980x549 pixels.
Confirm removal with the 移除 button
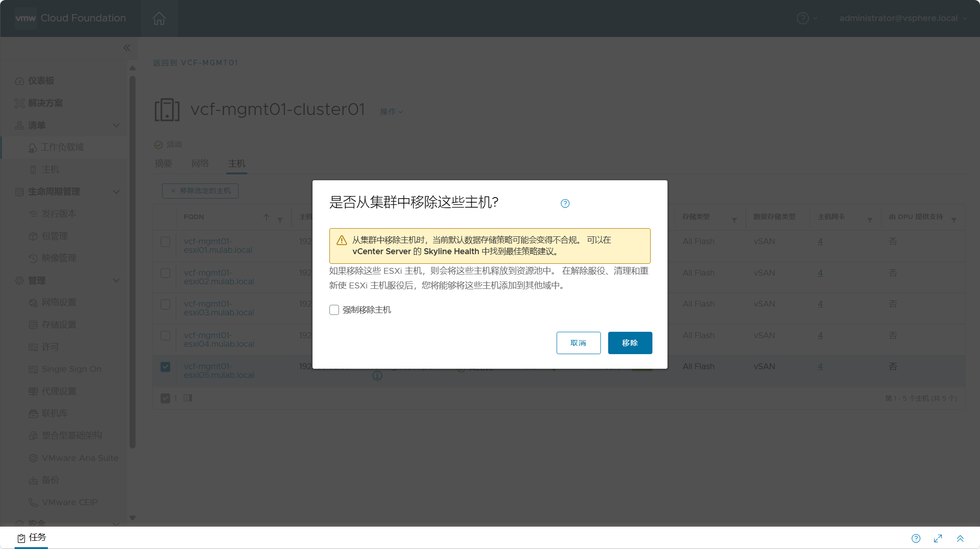click(630, 343)
